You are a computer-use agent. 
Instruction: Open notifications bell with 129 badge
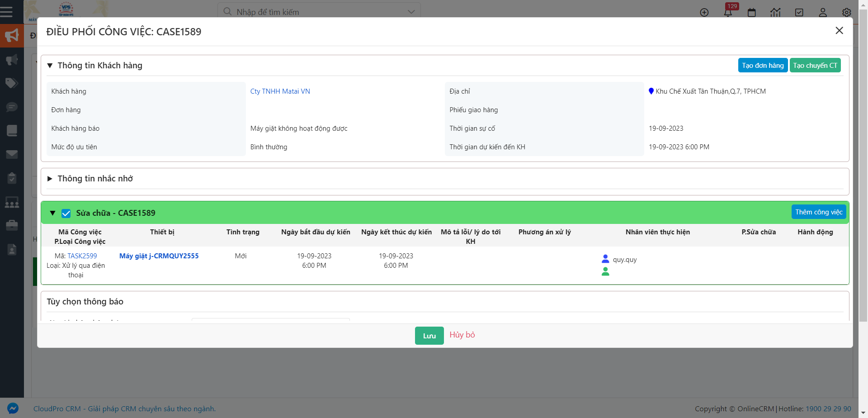pos(728,12)
